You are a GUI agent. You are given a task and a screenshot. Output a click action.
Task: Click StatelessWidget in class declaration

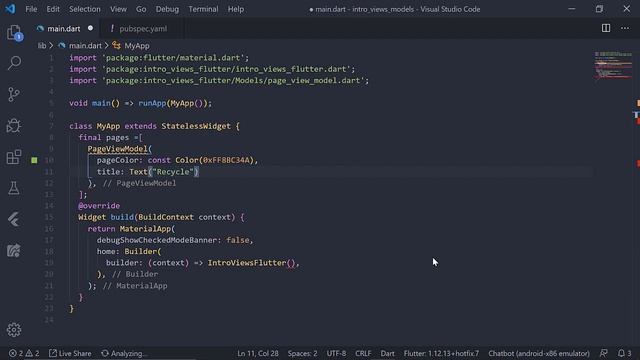point(196,126)
